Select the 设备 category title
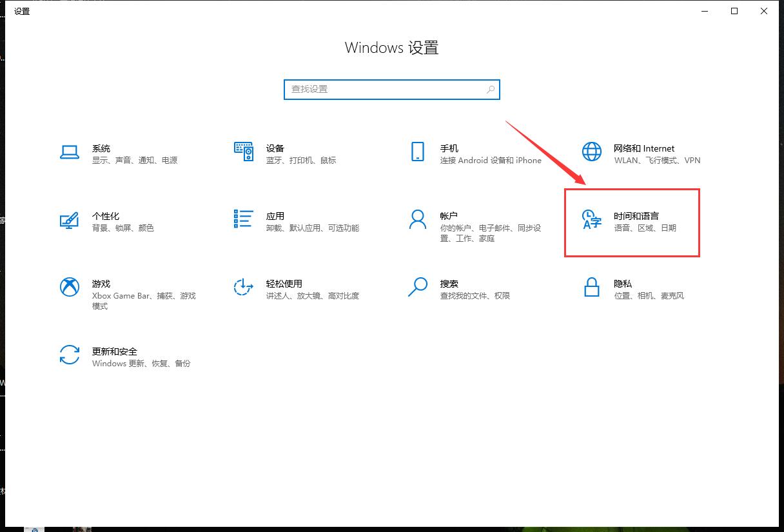Image resolution: width=784 pixels, height=532 pixels. click(x=275, y=148)
